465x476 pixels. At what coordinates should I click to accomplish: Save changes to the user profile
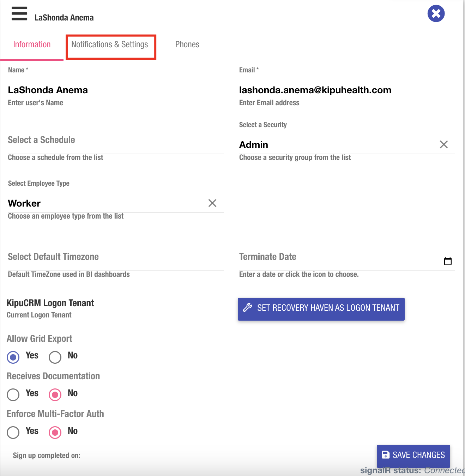(413, 455)
